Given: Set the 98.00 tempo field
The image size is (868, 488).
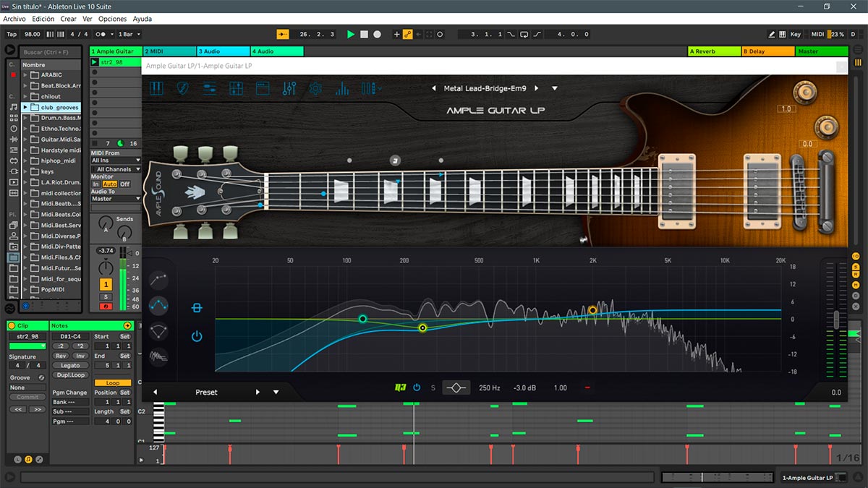Looking at the screenshot, I should point(33,34).
